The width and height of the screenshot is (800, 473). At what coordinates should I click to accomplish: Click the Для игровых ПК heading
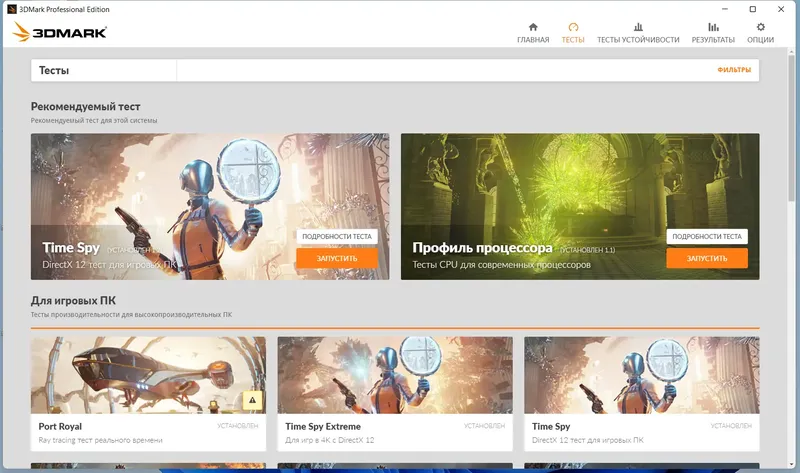pyautogui.click(x=73, y=301)
